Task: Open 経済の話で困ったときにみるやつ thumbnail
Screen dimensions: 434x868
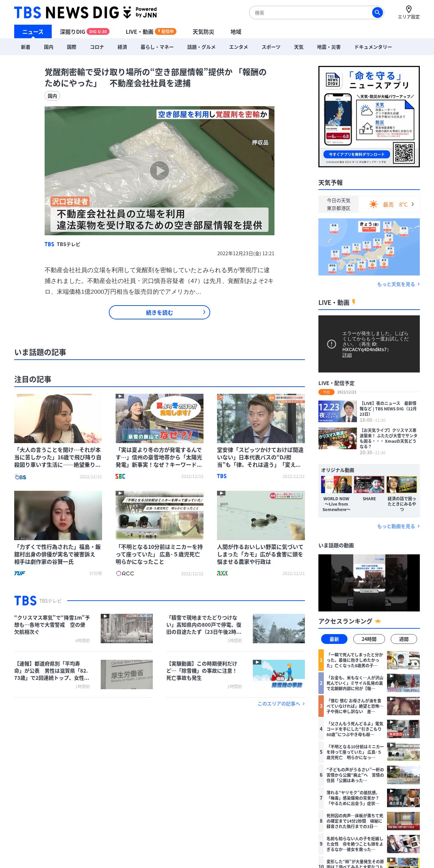Action: point(402,485)
